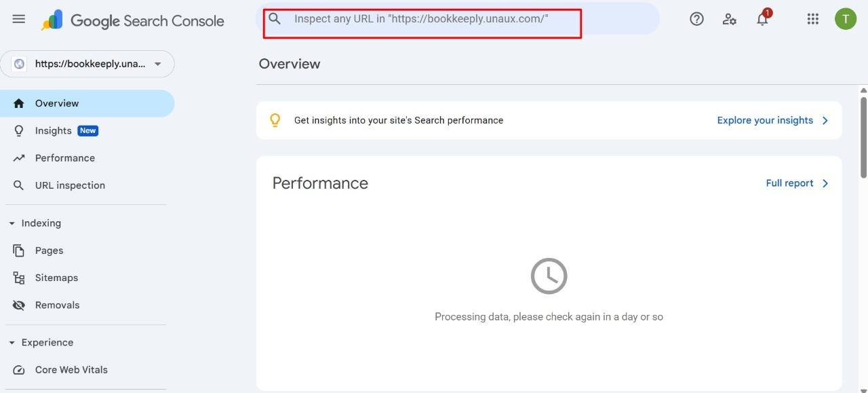Collapse the Experience section

12,343
